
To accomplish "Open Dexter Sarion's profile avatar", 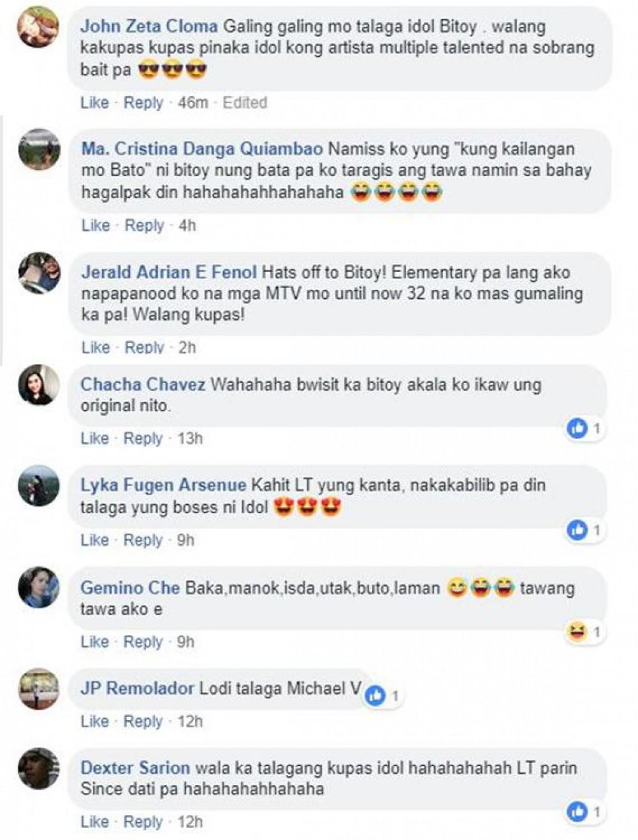I will click(x=39, y=768).
